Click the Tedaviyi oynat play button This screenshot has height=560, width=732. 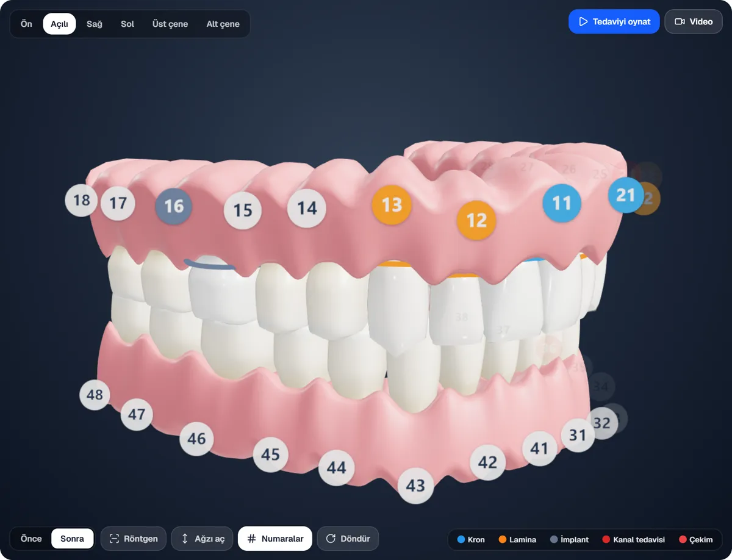point(614,21)
